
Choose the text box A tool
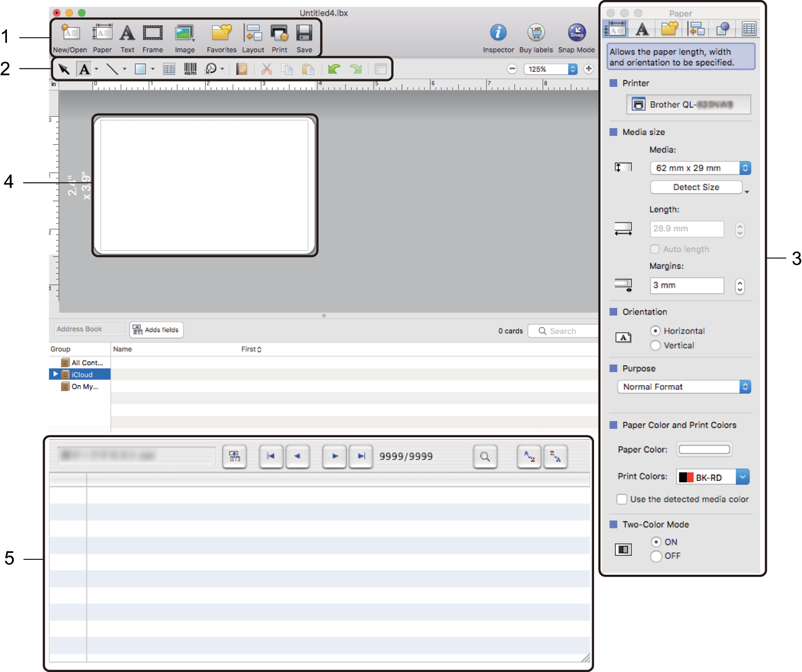pyautogui.click(x=84, y=69)
